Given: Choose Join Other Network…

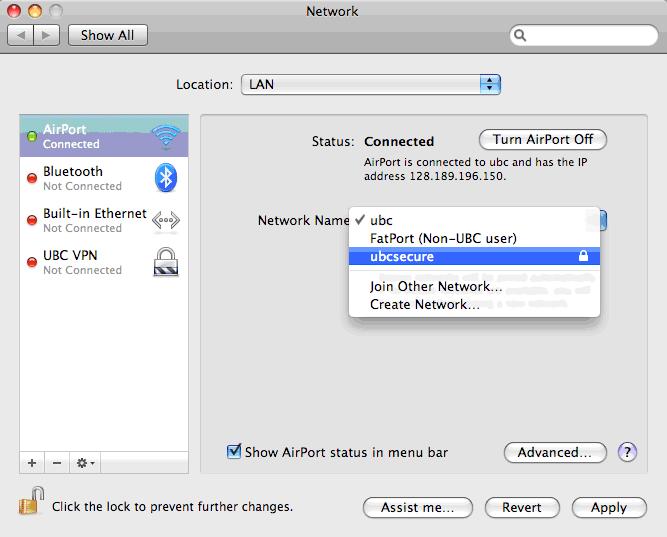Looking at the screenshot, I should click(474, 286).
